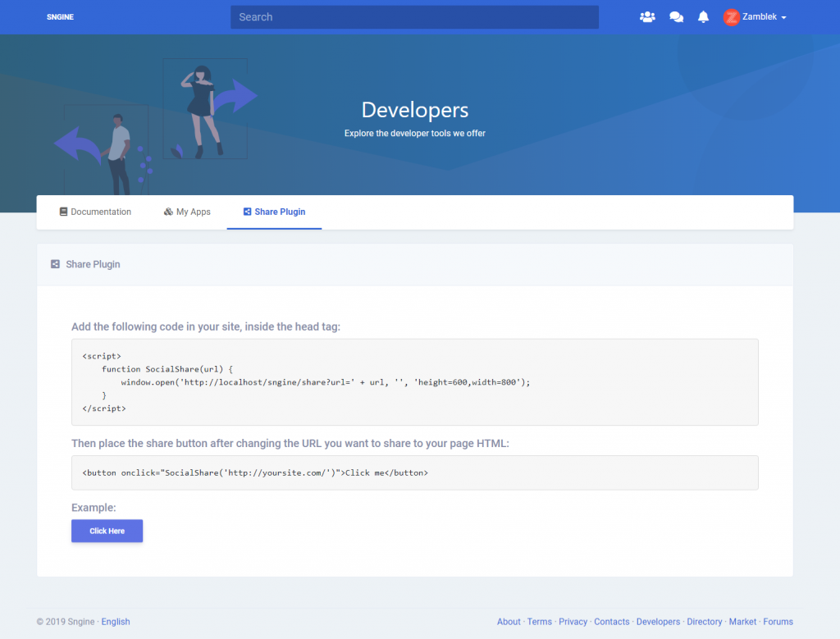The height and width of the screenshot is (639, 840).
Task: Click the button onclick code block
Action: [x=414, y=473]
